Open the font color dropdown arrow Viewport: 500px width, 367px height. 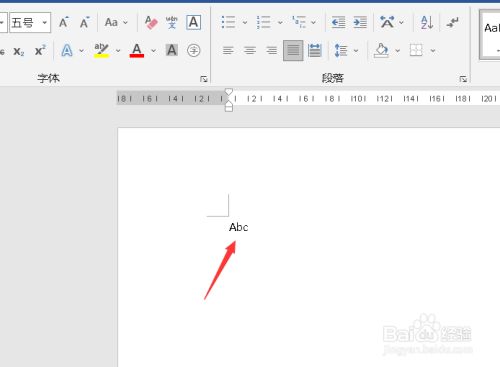pyautogui.click(x=153, y=51)
